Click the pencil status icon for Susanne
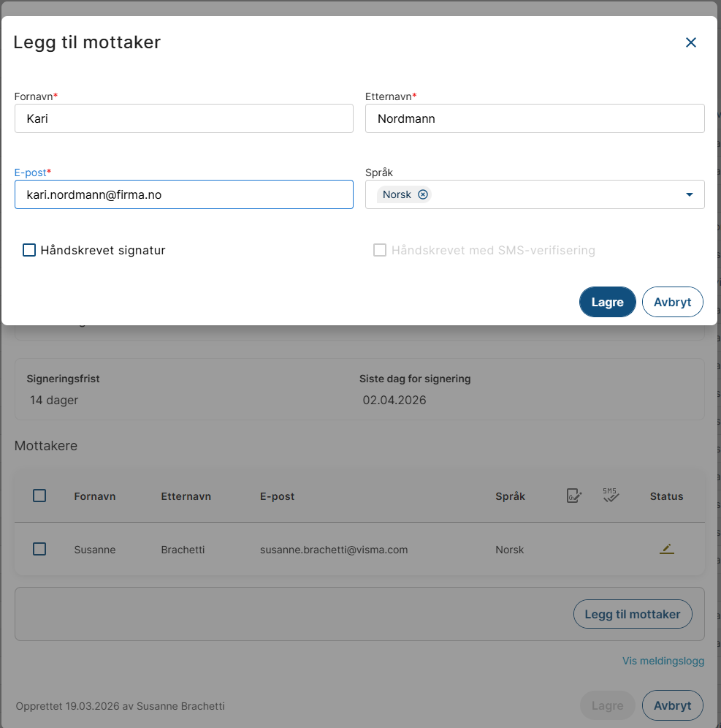Screen dimensions: 721x728 [x=666, y=549]
